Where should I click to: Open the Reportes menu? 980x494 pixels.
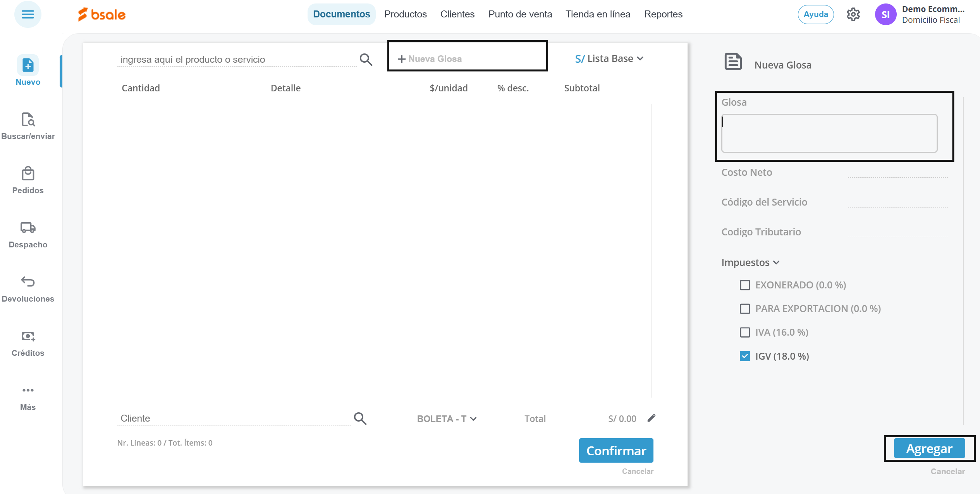click(x=663, y=14)
